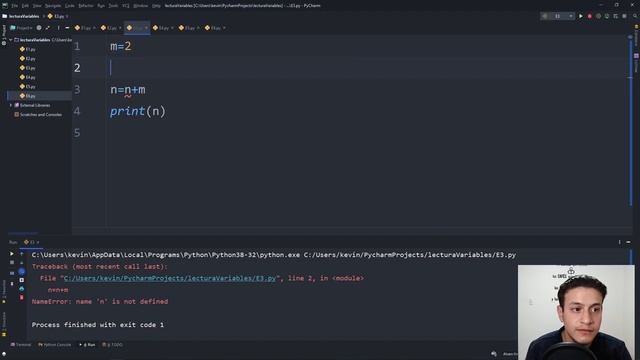
Task: Open the File menu
Action: pos(14,6)
